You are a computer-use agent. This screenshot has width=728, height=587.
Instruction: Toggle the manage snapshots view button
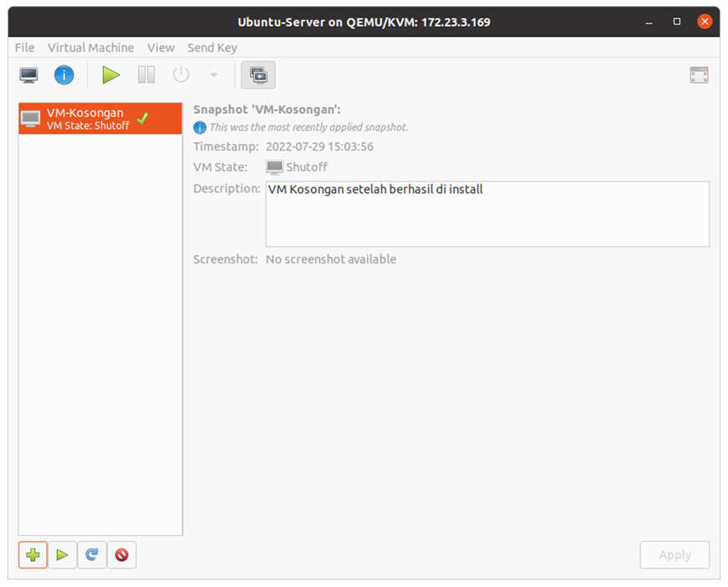pos(258,75)
